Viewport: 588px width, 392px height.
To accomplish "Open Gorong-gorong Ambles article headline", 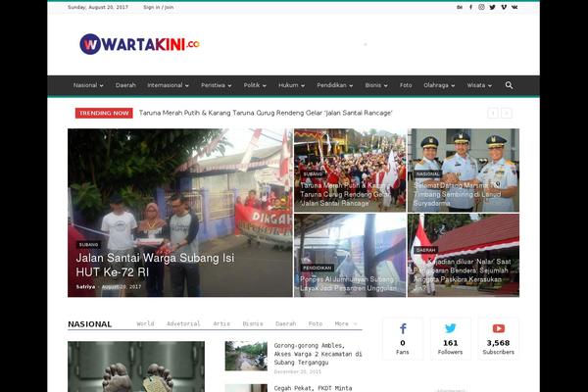I will coord(318,354).
